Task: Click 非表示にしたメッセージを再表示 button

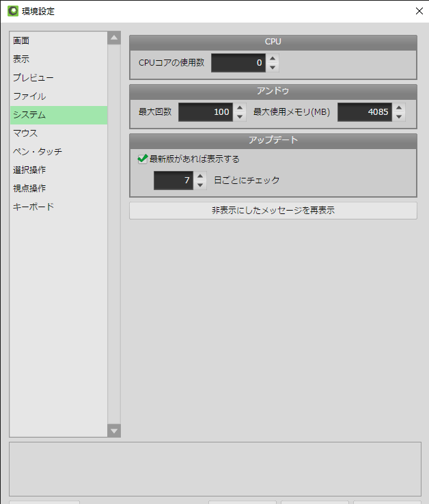Action: pos(273,211)
